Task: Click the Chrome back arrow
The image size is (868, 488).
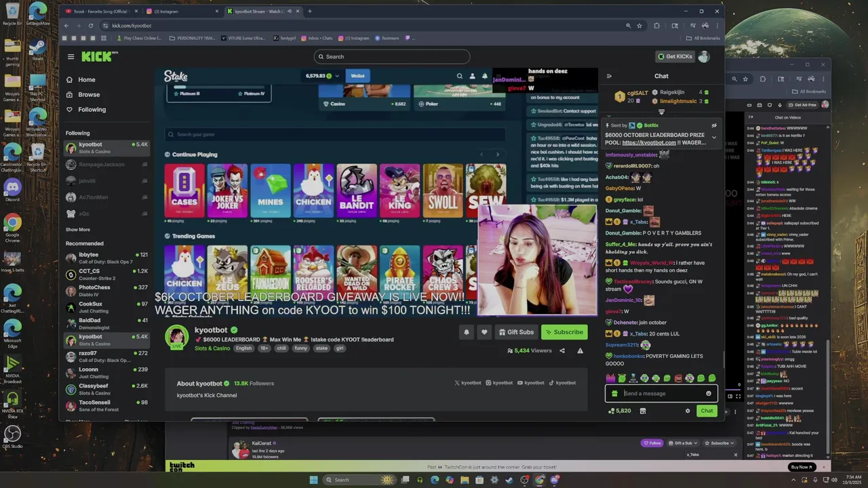Action: tap(66, 26)
